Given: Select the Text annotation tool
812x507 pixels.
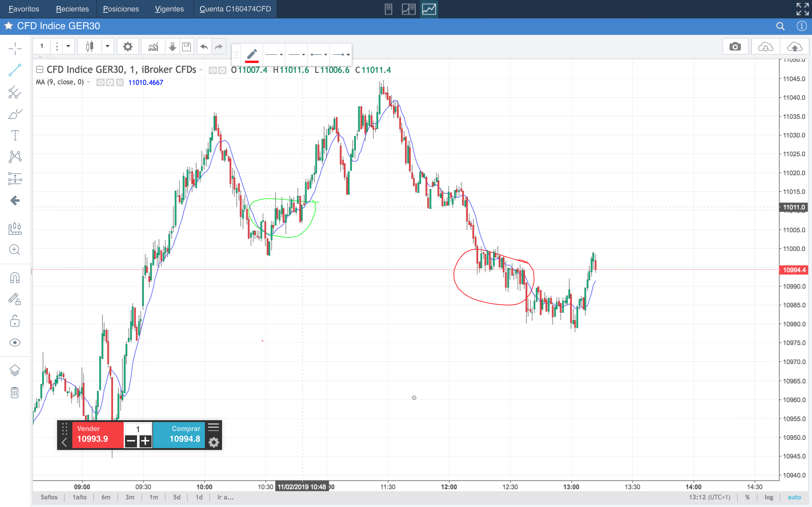Looking at the screenshot, I should (15, 136).
